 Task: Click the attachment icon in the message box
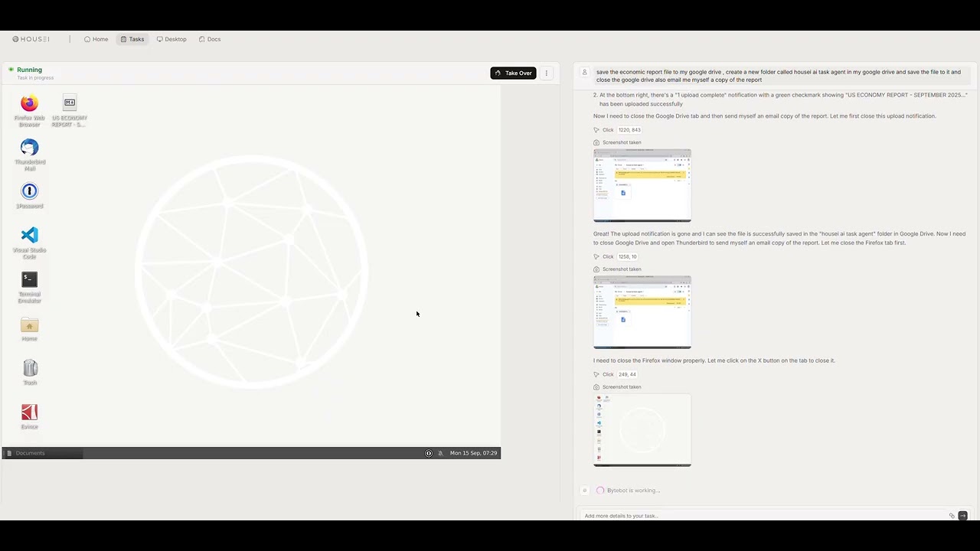point(952,516)
